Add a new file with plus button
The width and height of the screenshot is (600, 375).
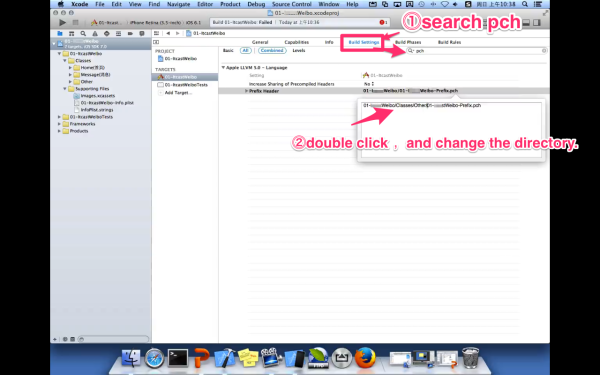55,339
